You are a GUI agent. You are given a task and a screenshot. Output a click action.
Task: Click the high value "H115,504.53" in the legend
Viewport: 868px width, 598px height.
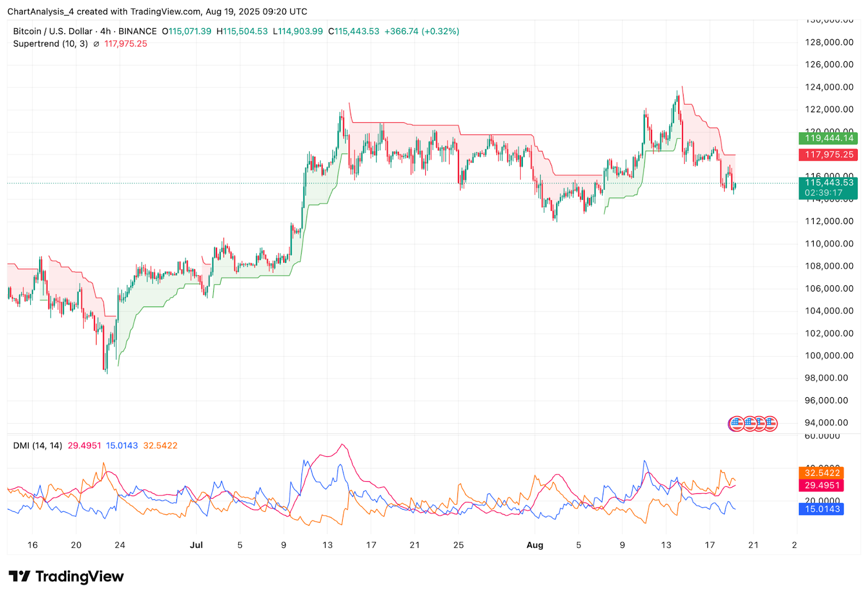click(242, 31)
